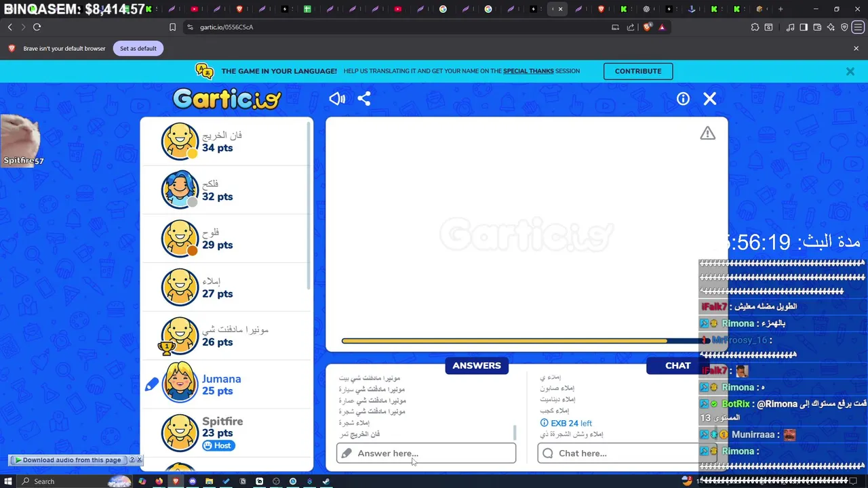Open the Brave hamburger main menu
This screenshot has height=488, width=868.
(x=857, y=27)
